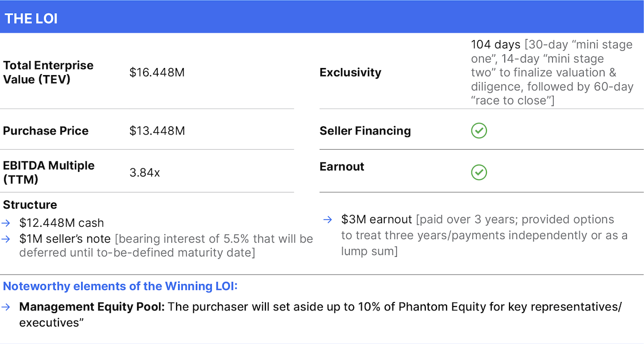Click the EBITDA Multiple (TTM) label
The height and width of the screenshot is (344, 644).
pos(49,173)
